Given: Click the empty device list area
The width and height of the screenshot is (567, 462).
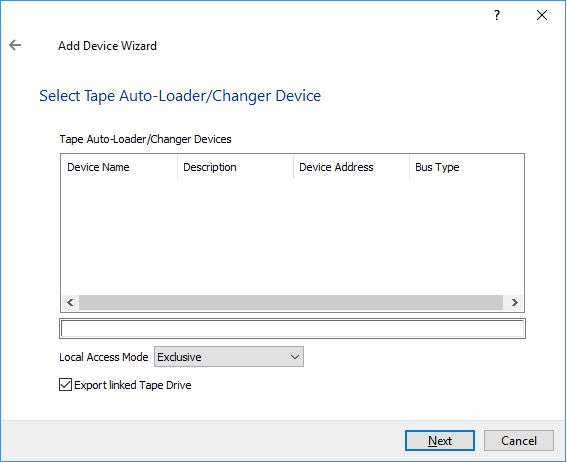Looking at the screenshot, I should click(292, 237).
